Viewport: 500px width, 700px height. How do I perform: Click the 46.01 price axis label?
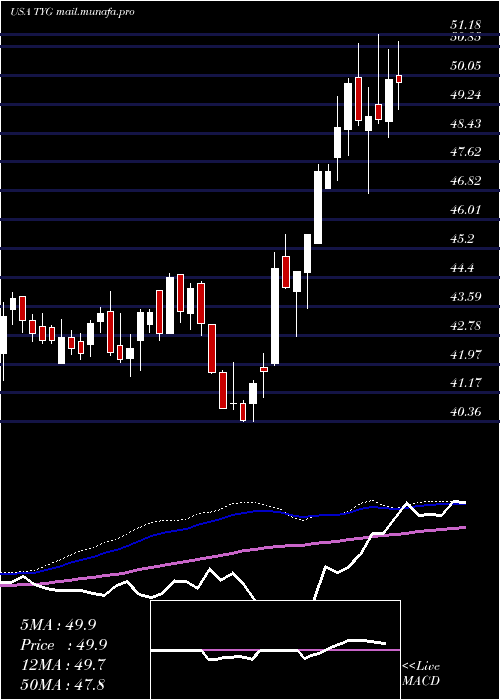[x=465, y=210]
